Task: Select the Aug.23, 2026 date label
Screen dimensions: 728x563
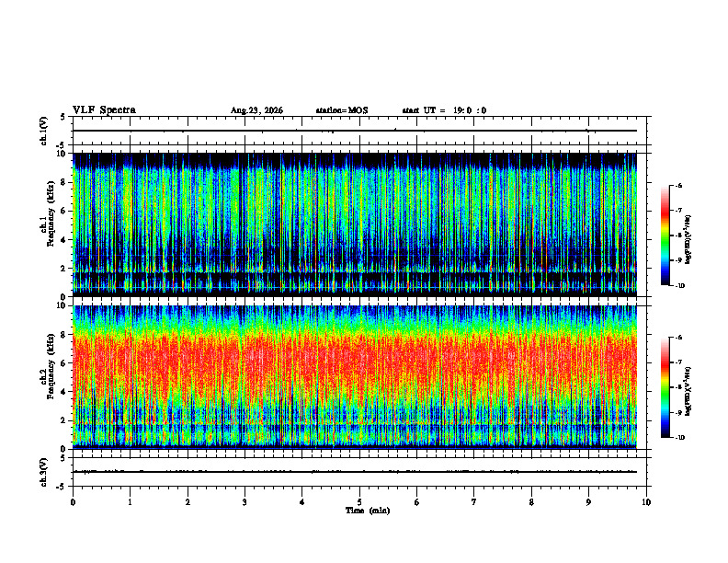Action: (x=256, y=110)
